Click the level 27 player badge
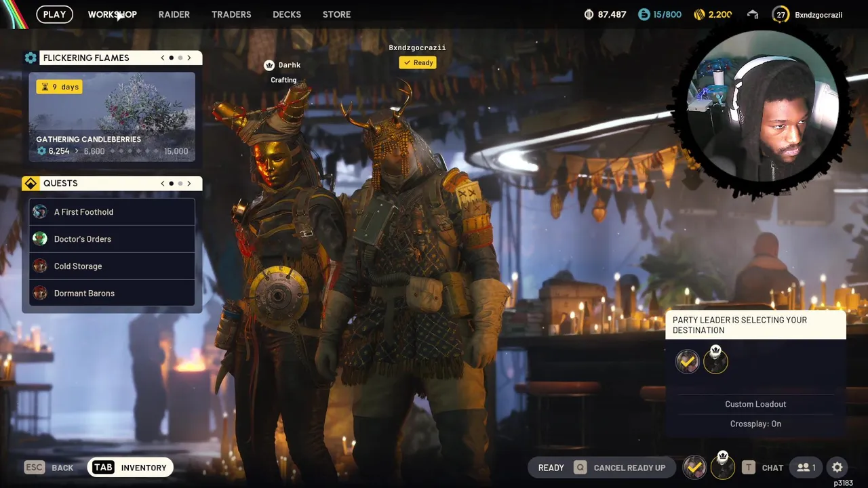This screenshot has width=868, height=488. click(781, 14)
